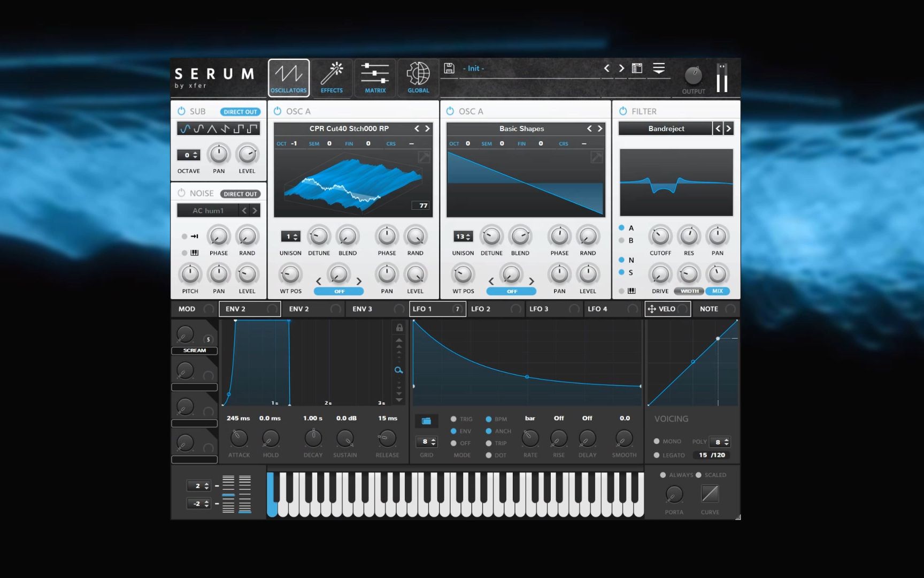Toggle LFO BPM sync
Screen dimensions: 924x578
pos(489,419)
